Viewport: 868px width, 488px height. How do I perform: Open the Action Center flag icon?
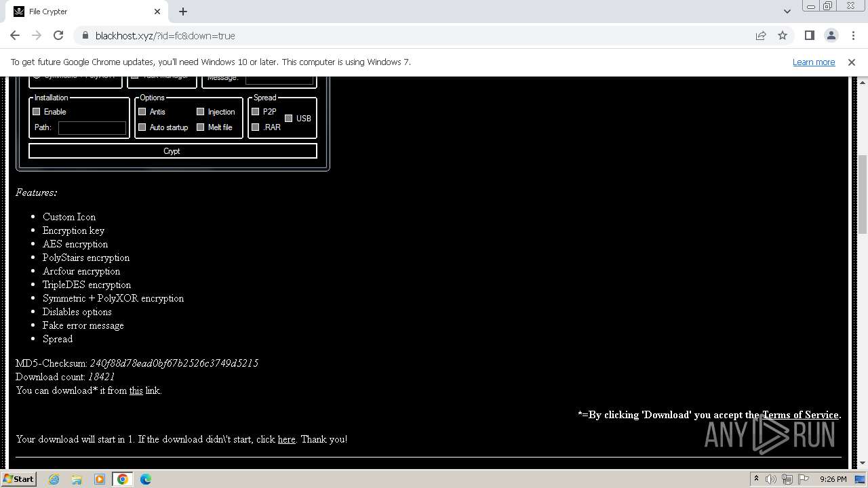(804, 479)
